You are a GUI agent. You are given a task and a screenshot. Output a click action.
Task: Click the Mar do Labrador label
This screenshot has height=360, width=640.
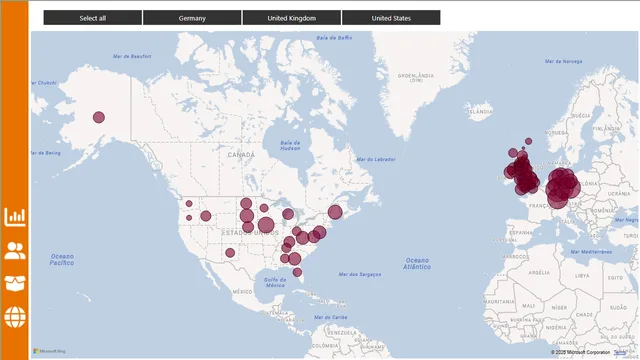(376, 159)
